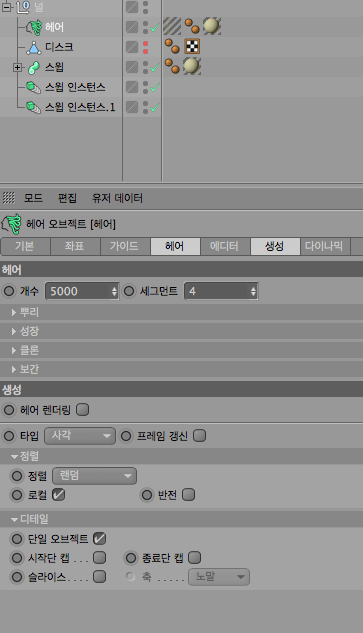Image resolution: width=363 pixels, height=633 pixels.
Task: Click the orange dots tag on the 헤어 row
Action: point(192,26)
